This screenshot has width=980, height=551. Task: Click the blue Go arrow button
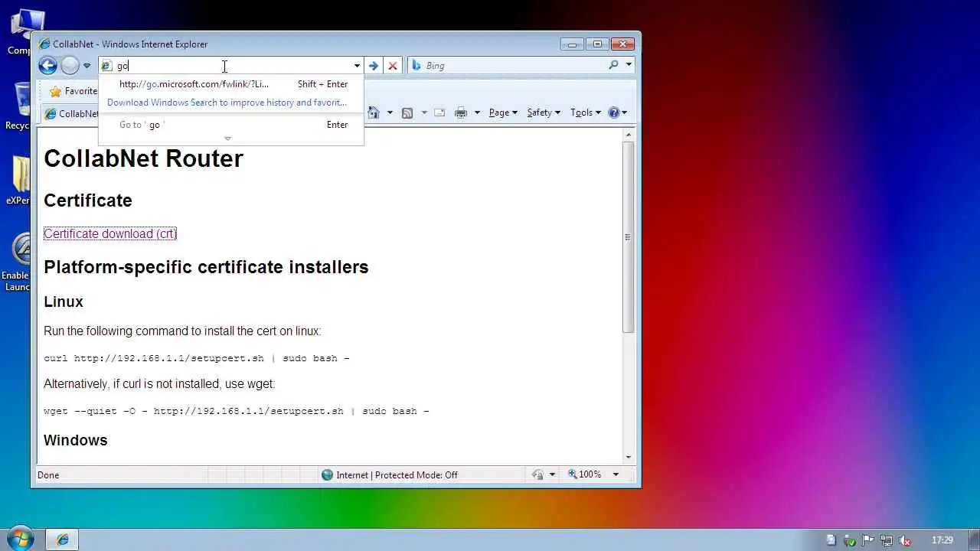tap(374, 66)
